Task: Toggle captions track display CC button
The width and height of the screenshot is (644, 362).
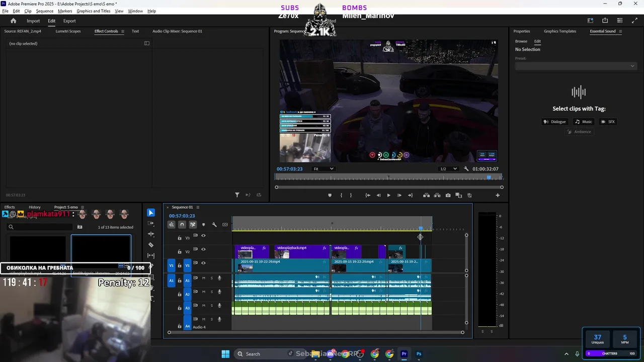Action: (225, 225)
